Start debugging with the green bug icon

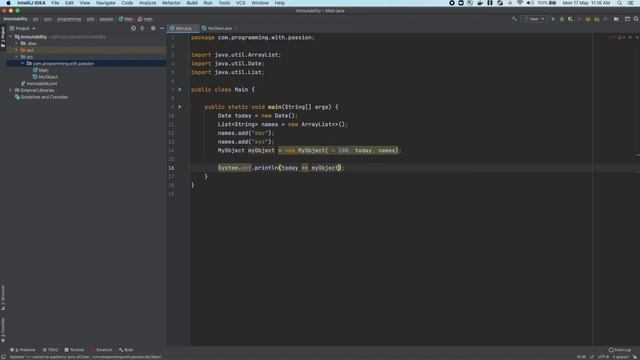tap(562, 19)
